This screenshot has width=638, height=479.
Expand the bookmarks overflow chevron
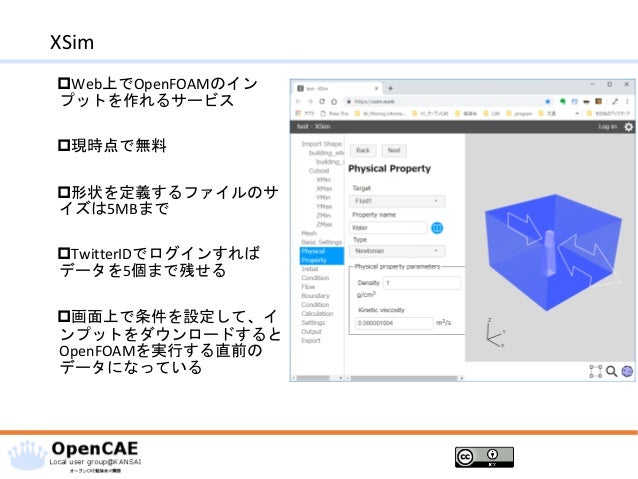577,113
